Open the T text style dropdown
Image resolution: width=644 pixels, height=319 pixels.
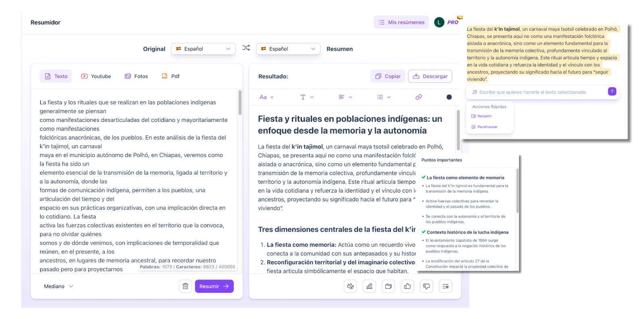point(307,97)
